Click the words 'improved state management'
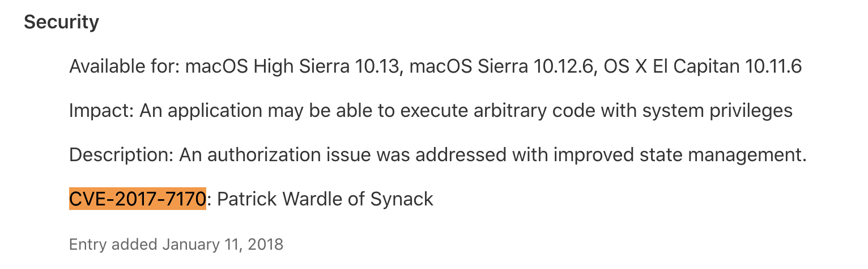Screen dimensions: 868x269 [x=679, y=155]
